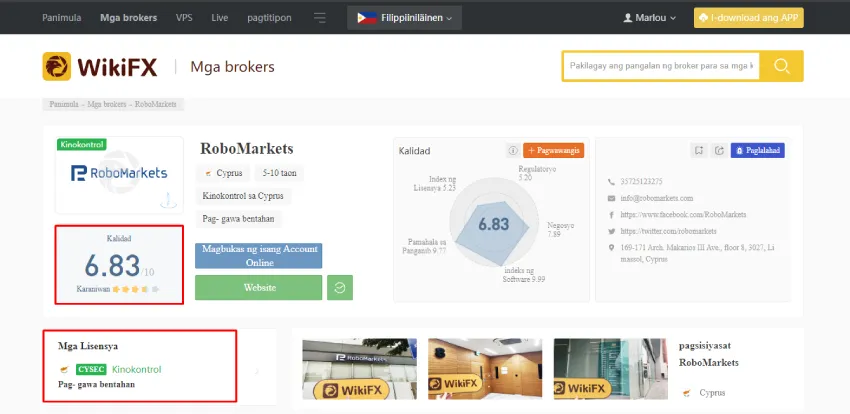Click the phone number 35725123275

coord(641,182)
